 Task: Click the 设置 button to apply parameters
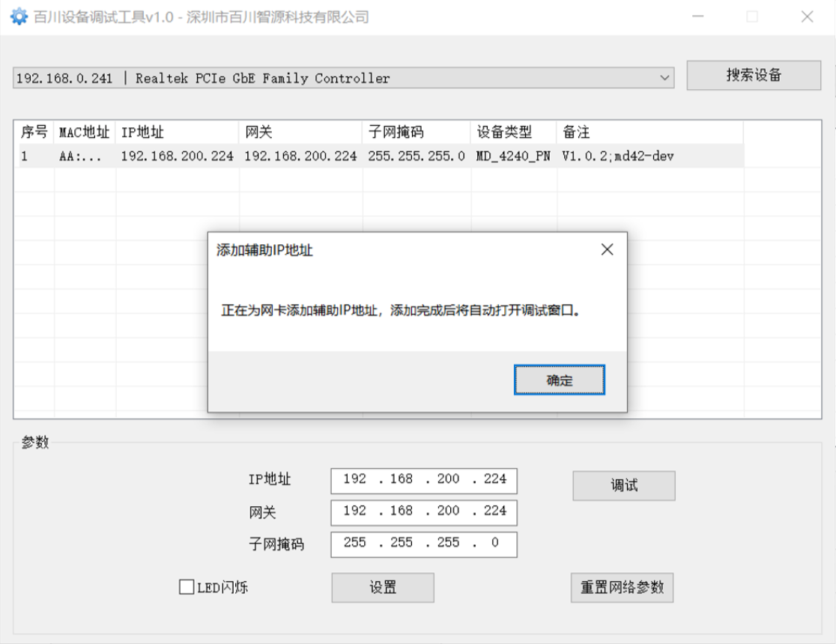pyautogui.click(x=382, y=587)
